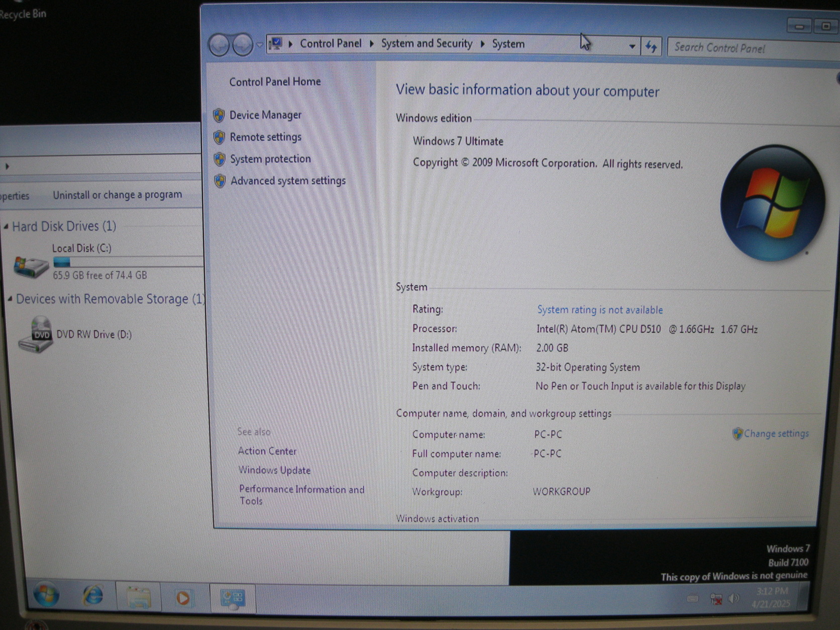Viewport: 840px width, 630px height.
Task: Click the Intel(R) Atom(TM) CPU D510 processor text
Action: 647,329
